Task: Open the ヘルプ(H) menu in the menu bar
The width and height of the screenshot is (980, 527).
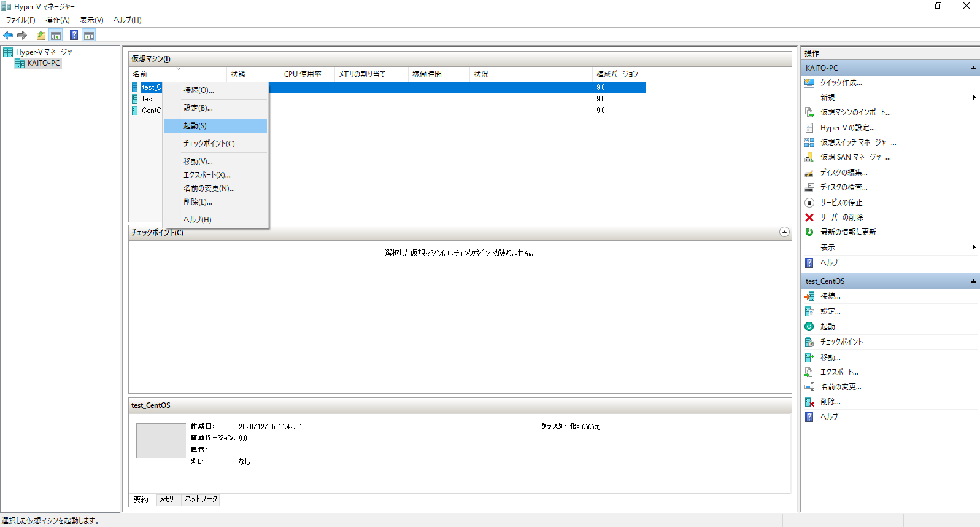Action: point(127,20)
